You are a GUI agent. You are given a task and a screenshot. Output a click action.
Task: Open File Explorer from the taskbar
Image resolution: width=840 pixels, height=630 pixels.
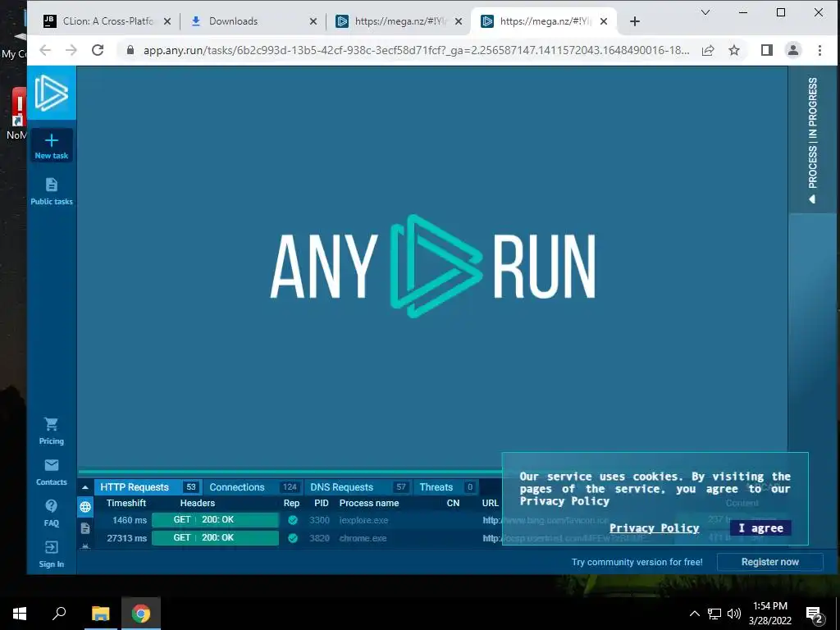tap(100, 614)
